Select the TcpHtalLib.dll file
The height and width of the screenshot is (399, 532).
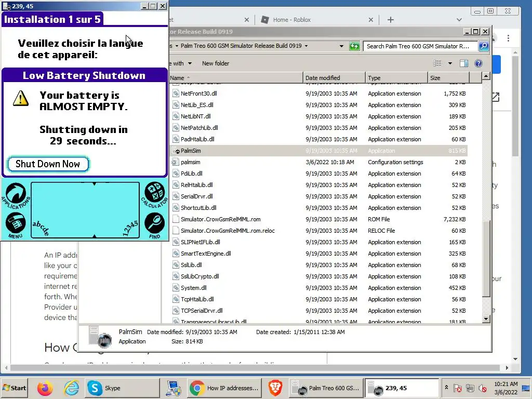tap(197, 299)
